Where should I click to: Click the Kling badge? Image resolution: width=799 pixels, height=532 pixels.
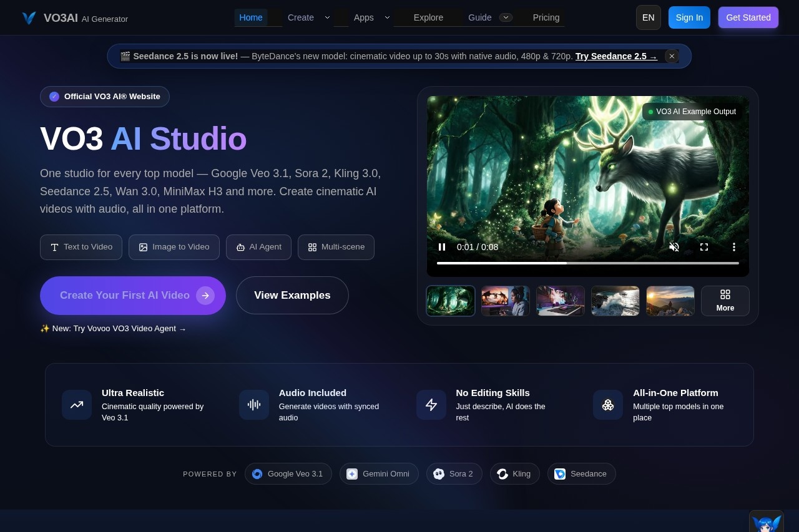tap(515, 474)
